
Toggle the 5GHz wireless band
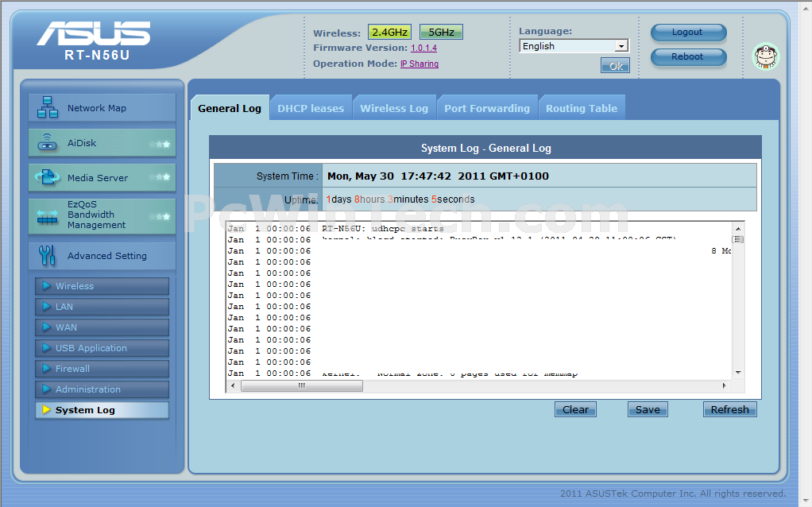(441, 32)
